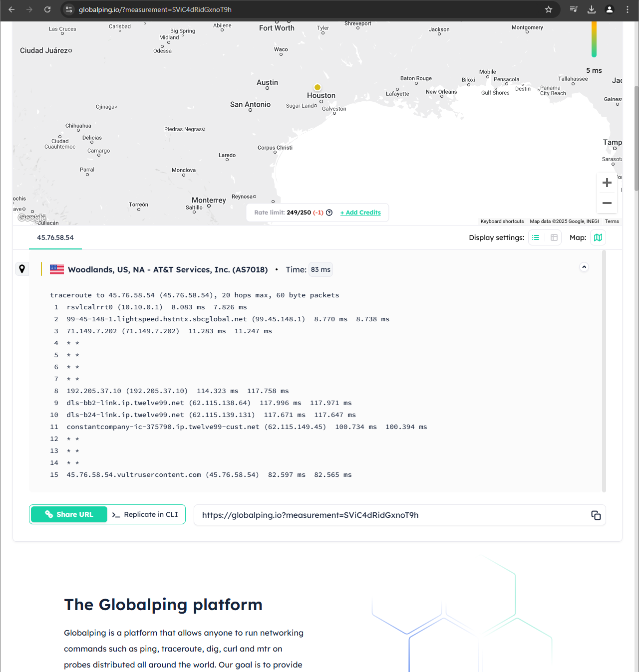Switch to list display setting

[536, 237]
